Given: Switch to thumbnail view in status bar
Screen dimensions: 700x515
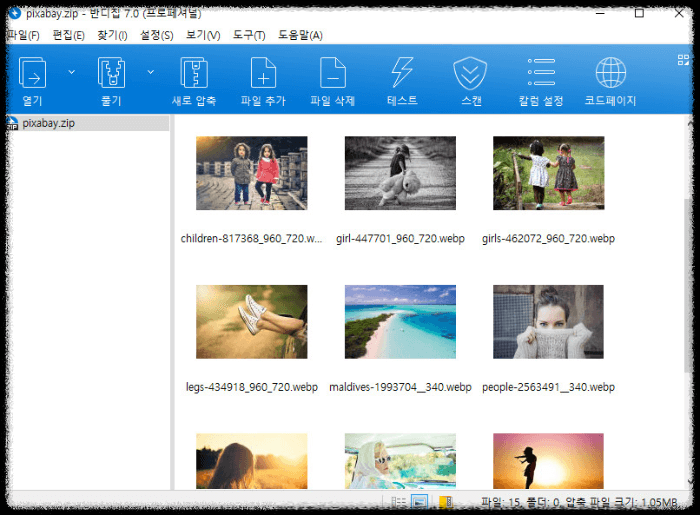Looking at the screenshot, I should (419, 503).
